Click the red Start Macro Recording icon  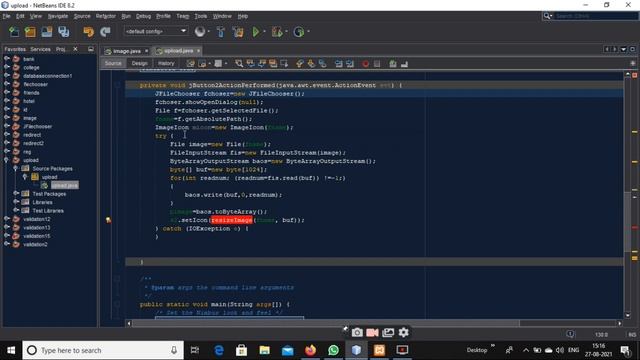coord(365,63)
